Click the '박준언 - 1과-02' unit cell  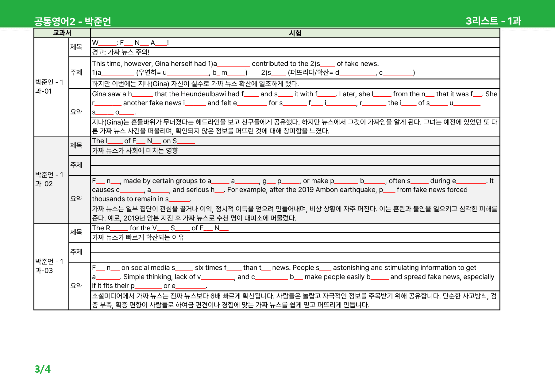[51, 179]
